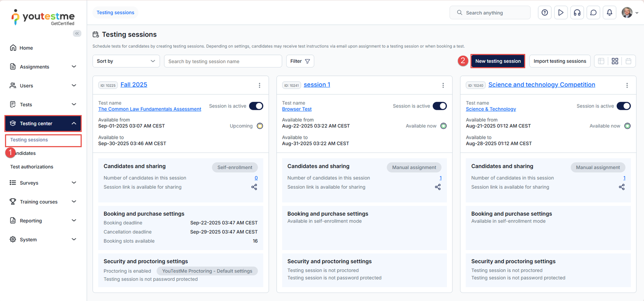This screenshot has width=644, height=301.
Task: Click New testing session button
Action: coord(497,61)
